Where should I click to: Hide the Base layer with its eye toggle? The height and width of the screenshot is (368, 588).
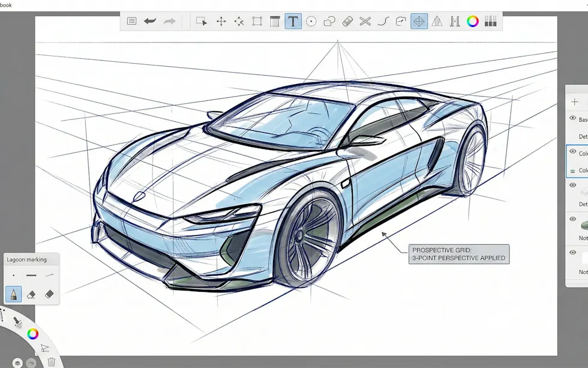tap(572, 118)
